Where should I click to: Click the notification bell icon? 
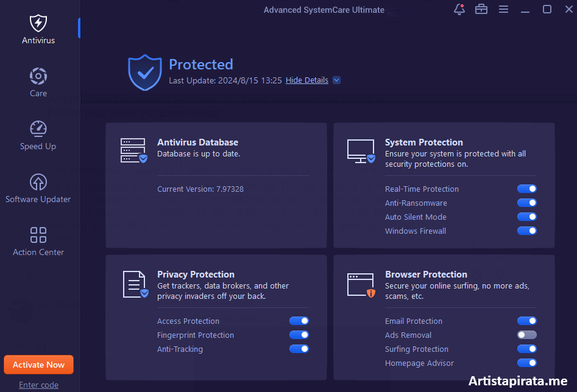[459, 9]
